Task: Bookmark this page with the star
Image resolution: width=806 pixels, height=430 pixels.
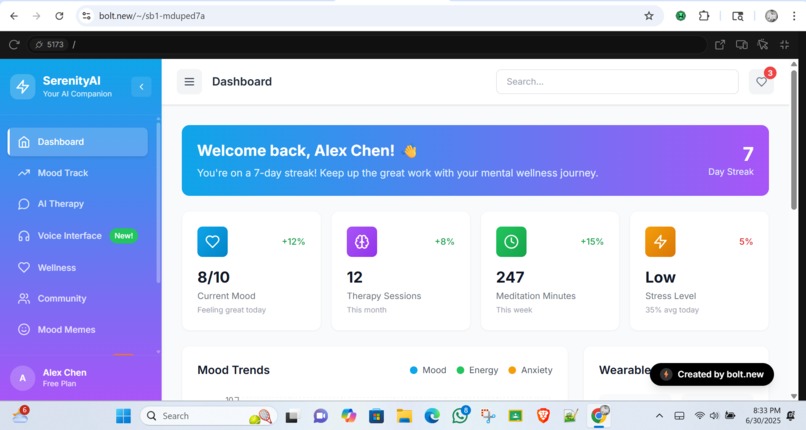Action: 649,16
